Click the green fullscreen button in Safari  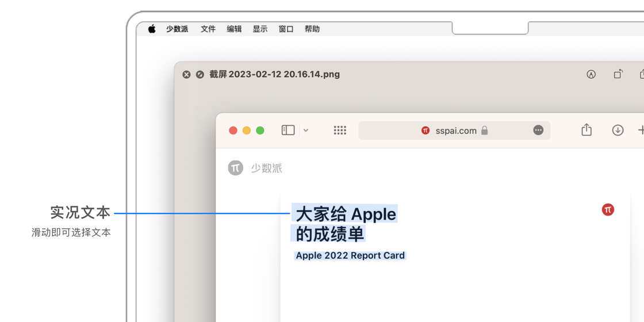pyautogui.click(x=260, y=131)
